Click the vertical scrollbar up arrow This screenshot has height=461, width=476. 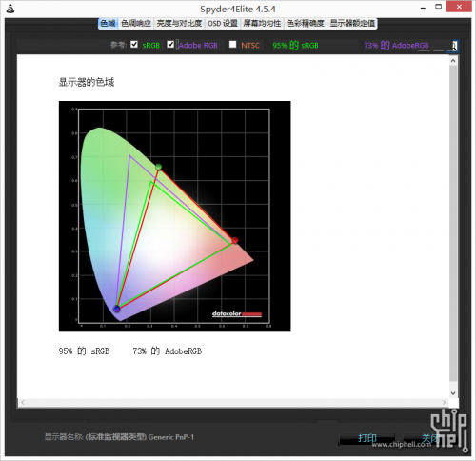(453, 60)
